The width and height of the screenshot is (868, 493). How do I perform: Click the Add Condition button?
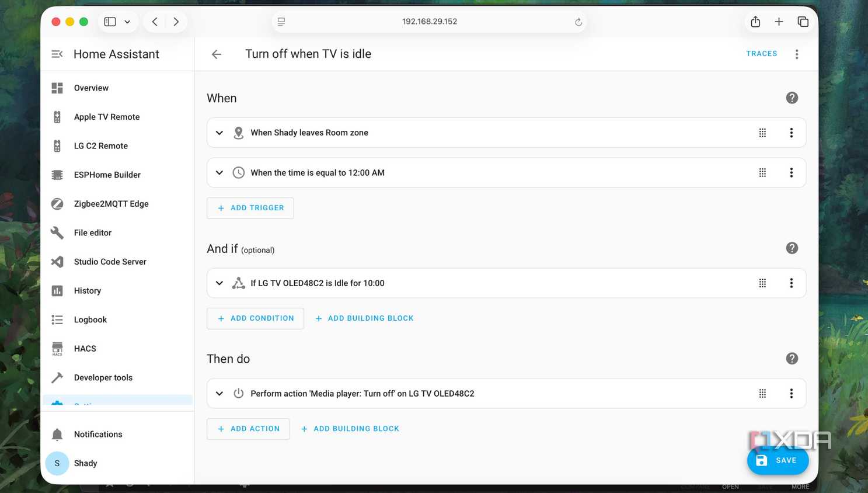click(x=255, y=318)
